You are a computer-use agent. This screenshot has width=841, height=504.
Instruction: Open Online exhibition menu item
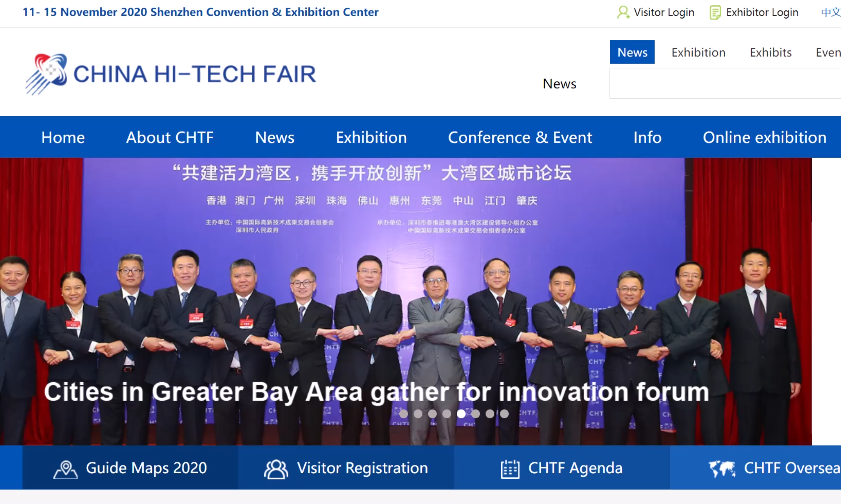[x=765, y=138]
